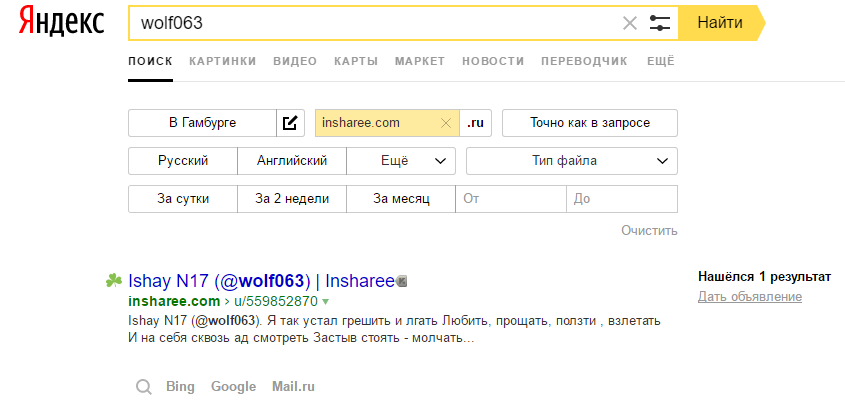The height and width of the screenshot is (410, 845).
Task: Edit region with the pencil icon
Action: pyautogui.click(x=290, y=123)
